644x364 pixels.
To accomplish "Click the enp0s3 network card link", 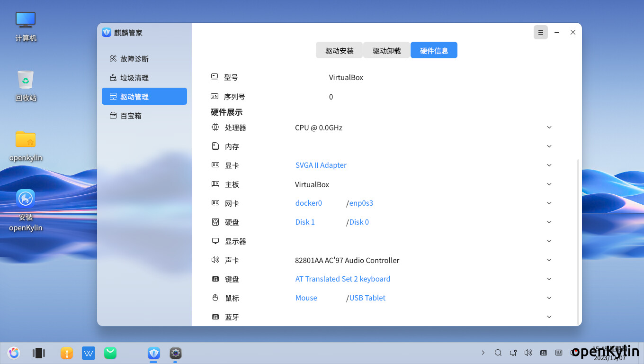I will click(361, 203).
